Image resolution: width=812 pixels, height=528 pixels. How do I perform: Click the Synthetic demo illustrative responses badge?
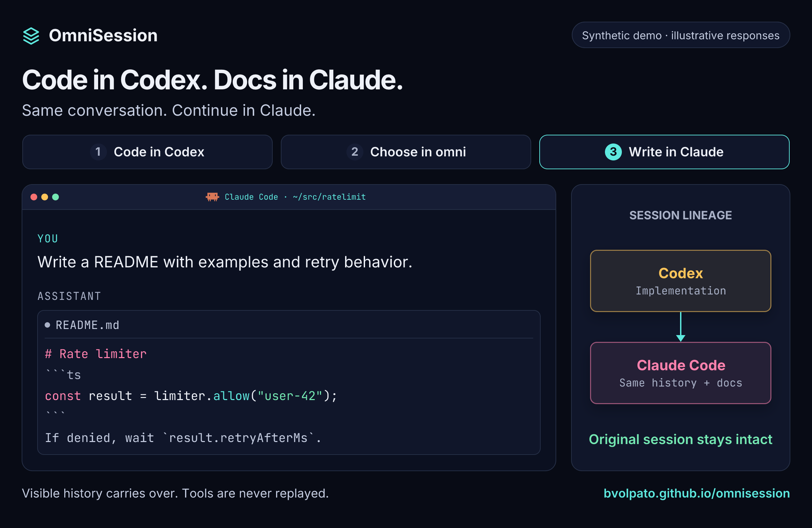tap(681, 35)
